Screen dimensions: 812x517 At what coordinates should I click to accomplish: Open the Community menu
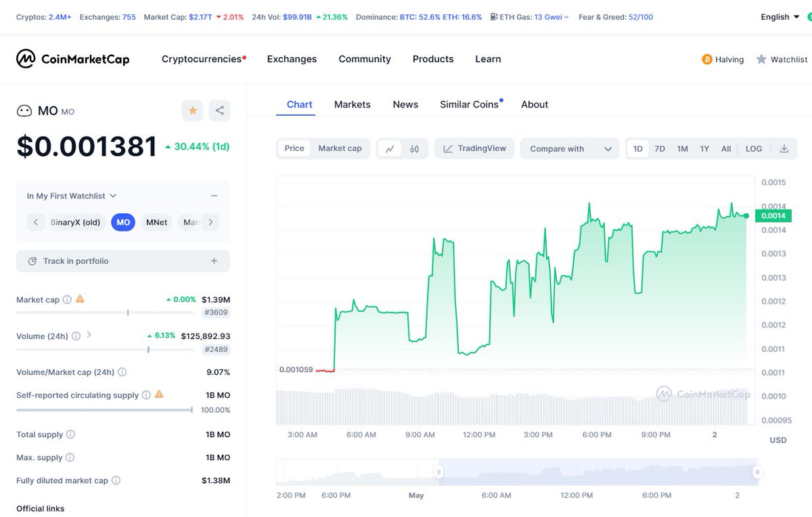pos(365,59)
